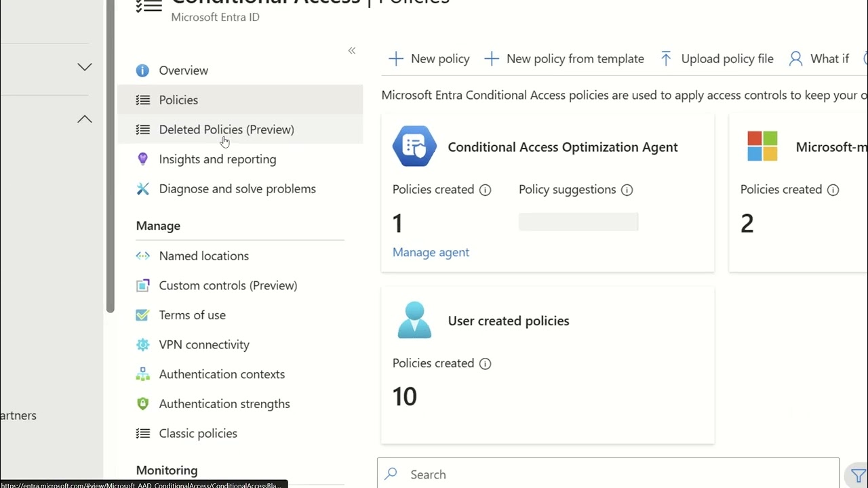The image size is (868, 488).
Task: Click the Overview info icon
Action: (x=142, y=70)
